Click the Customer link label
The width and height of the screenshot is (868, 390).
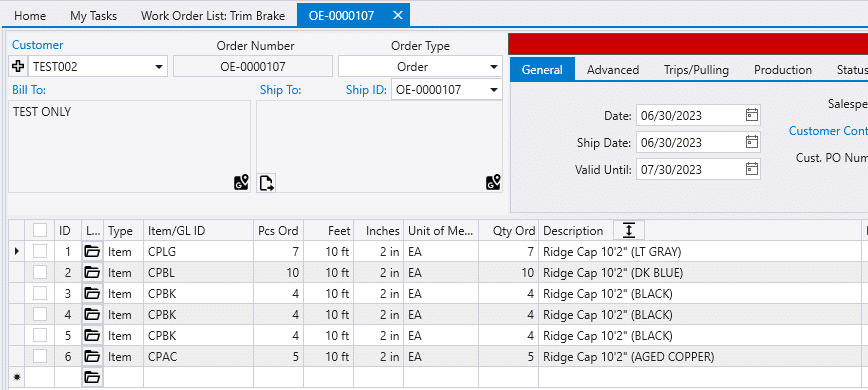[x=38, y=45]
